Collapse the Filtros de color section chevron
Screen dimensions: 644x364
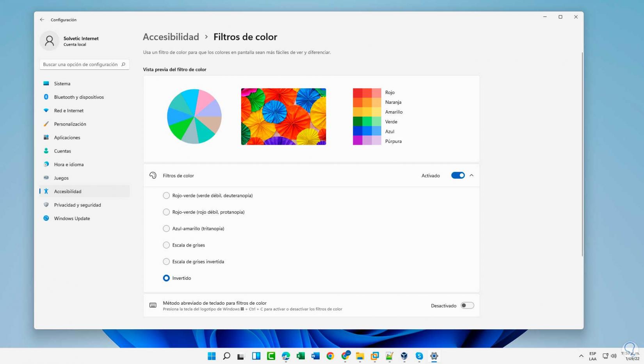(471, 176)
